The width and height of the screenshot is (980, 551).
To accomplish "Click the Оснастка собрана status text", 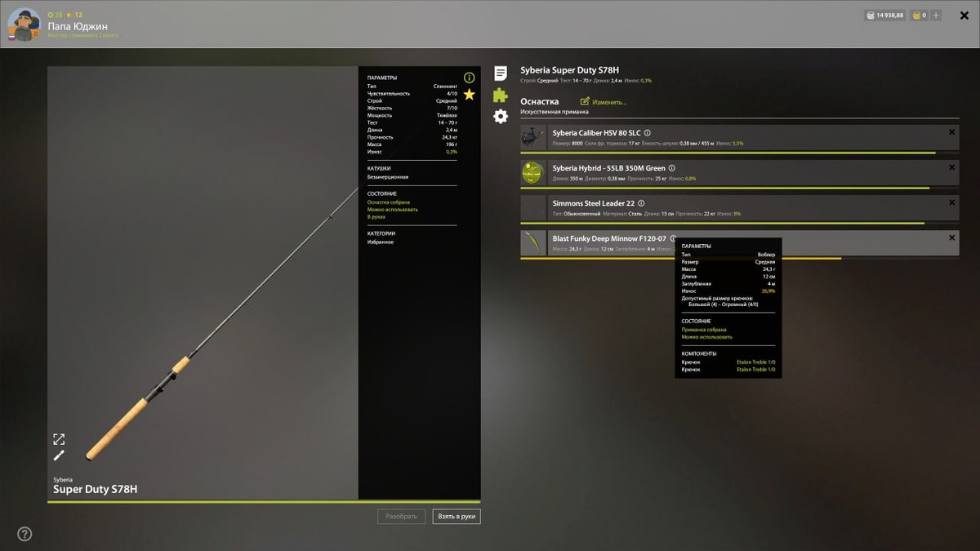I will [x=389, y=202].
